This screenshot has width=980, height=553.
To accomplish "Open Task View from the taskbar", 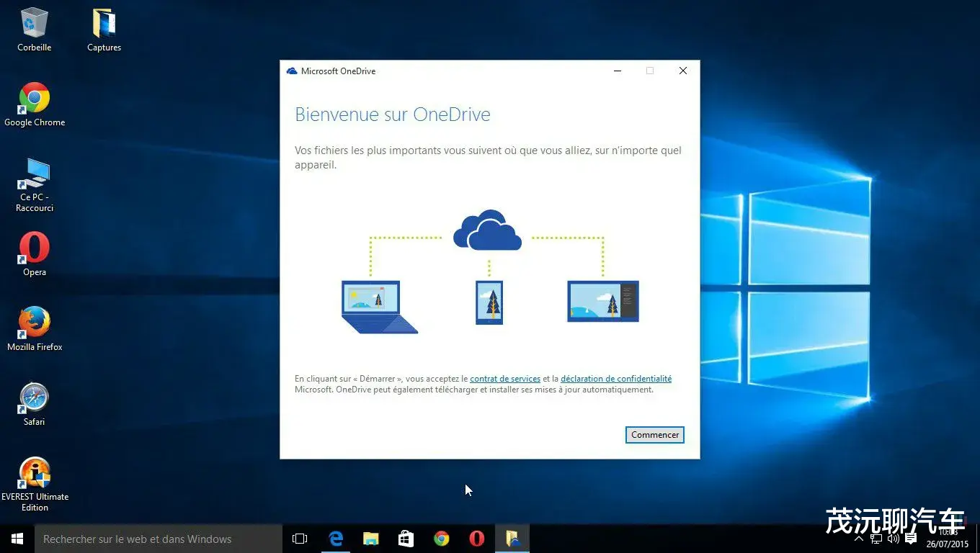I will point(300,539).
